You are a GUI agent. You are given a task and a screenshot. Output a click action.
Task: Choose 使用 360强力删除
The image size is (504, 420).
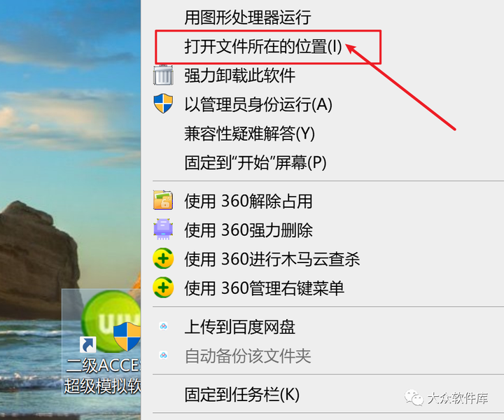[x=323, y=230]
